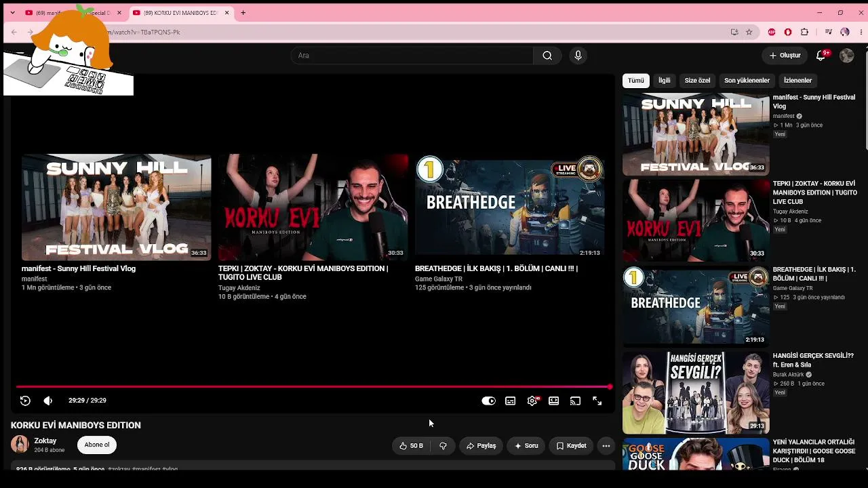The image size is (868, 488).
Task: Click the YouTube search field
Action: point(412,56)
